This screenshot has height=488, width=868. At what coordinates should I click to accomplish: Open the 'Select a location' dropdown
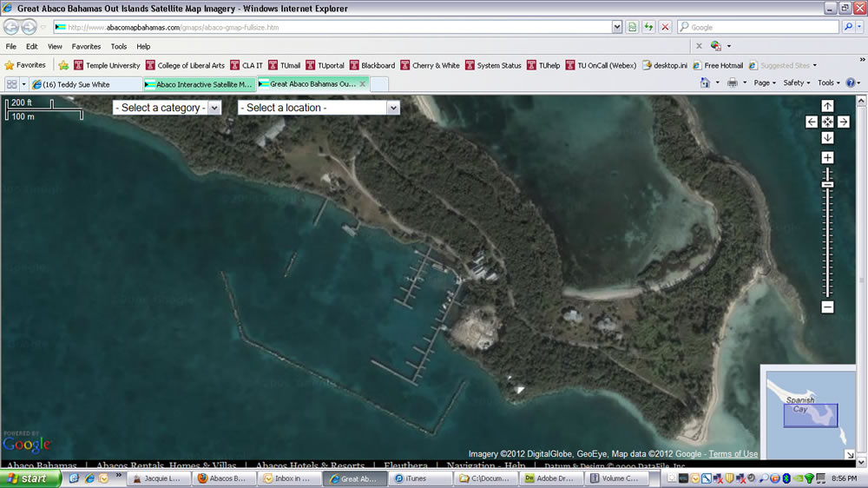[x=319, y=108]
